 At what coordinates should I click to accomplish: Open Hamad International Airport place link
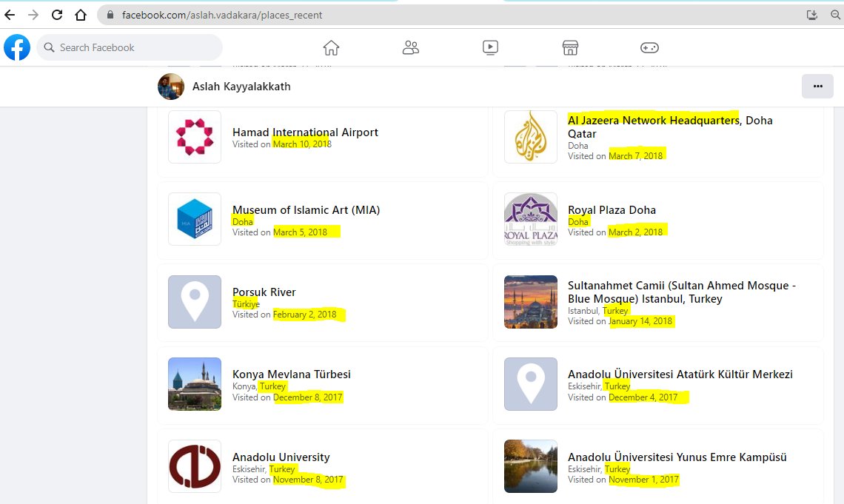click(x=305, y=132)
